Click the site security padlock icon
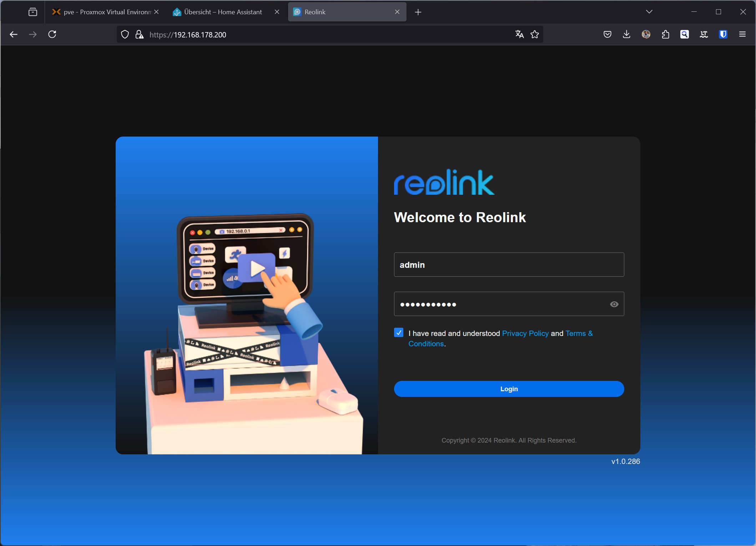 click(139, 34)
